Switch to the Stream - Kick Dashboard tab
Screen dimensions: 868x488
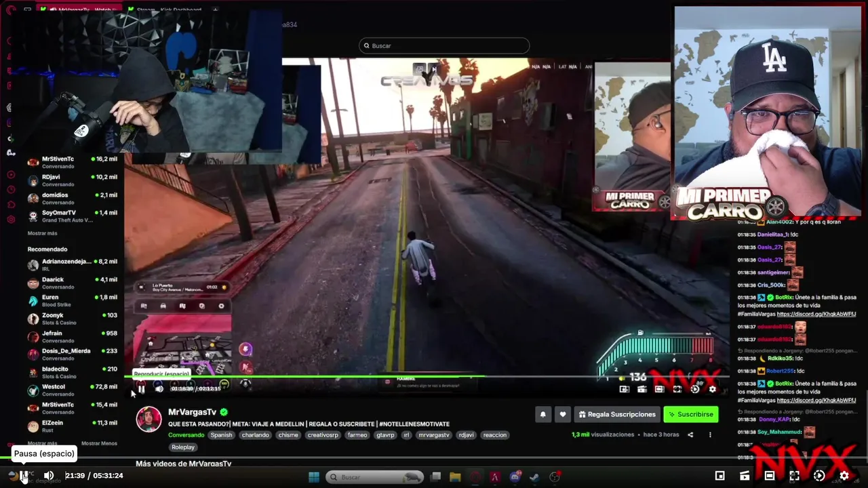(x=165, y=10)
